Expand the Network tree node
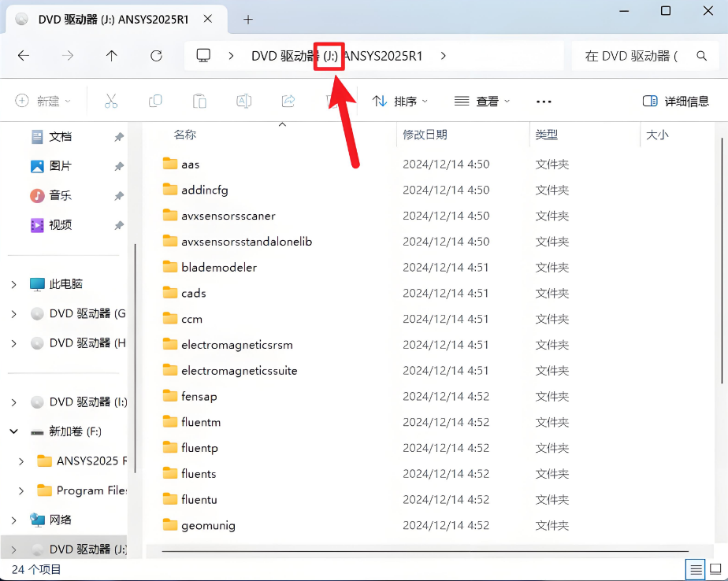This screenshot has height=581, width=728. point(14,520)
